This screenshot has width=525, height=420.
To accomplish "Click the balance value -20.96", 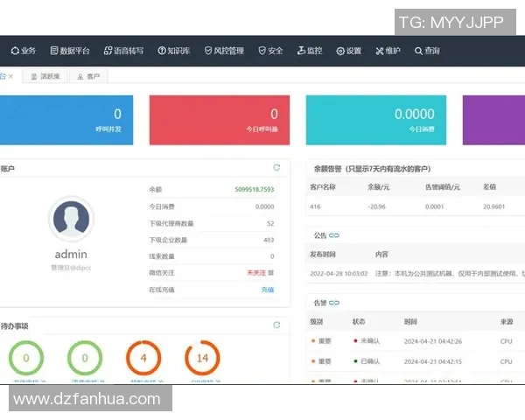I will [376, 206].
